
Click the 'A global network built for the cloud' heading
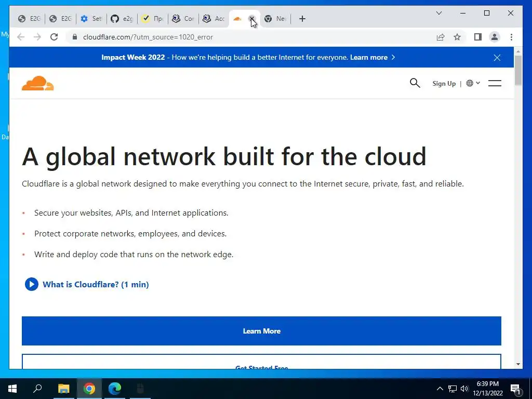point(224,157)
